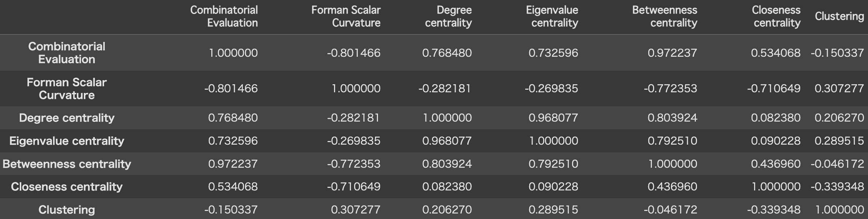Click the Degree centrality row label

[x=67, y=118]
